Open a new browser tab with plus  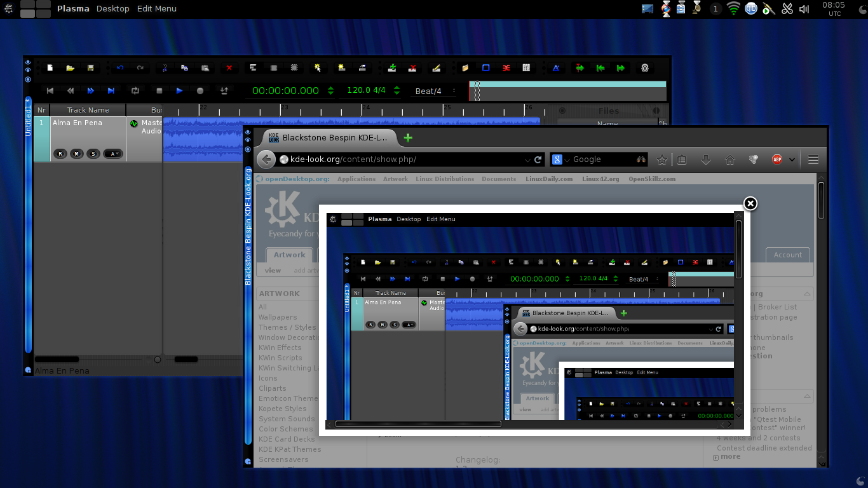pyautogui.click(x=408, y=137)
